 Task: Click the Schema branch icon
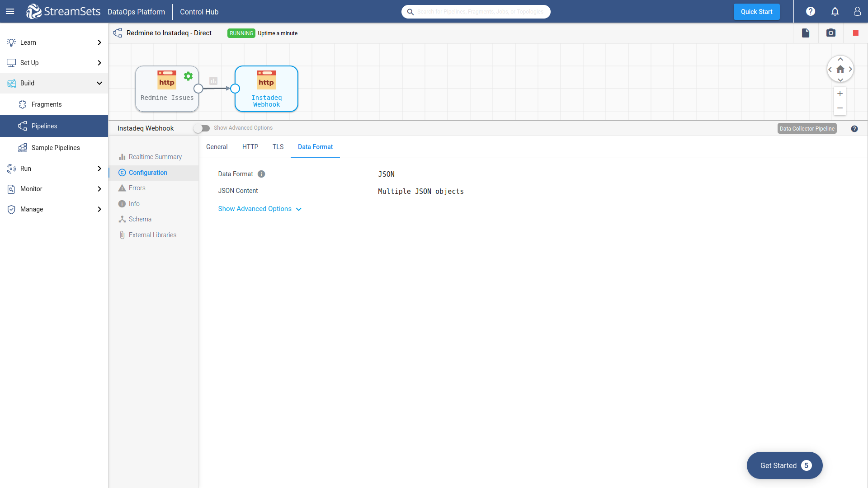click(x=122, y=219)
